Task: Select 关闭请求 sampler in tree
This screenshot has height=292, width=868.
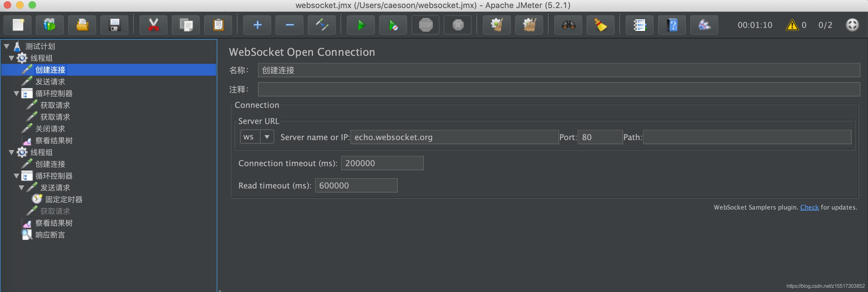Action: point(50,129)
